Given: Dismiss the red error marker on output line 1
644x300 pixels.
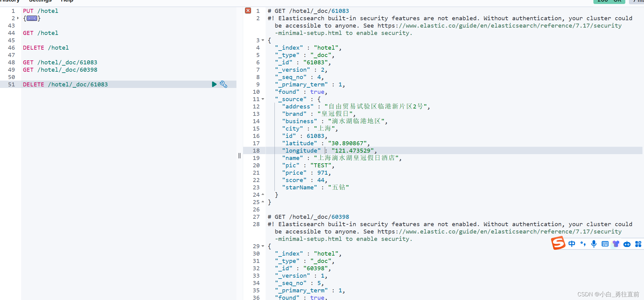Looking at the screenshot, I should click(248, 11).
